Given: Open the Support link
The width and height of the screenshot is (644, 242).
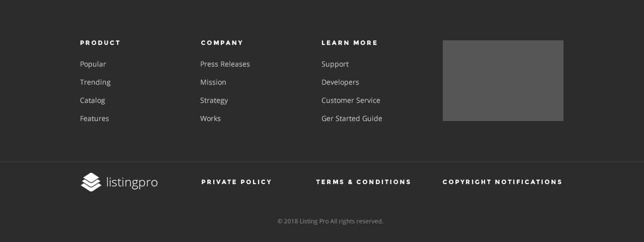Looking at the screenshot, I should tap(335, 64).
